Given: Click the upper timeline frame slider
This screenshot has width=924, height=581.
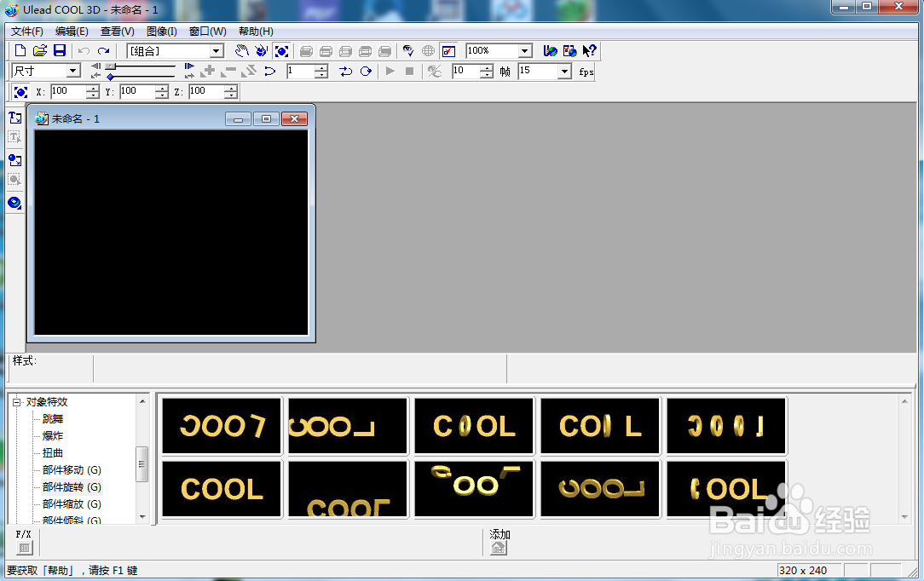Looking at the screenshot, I should (x=111, y=66).
